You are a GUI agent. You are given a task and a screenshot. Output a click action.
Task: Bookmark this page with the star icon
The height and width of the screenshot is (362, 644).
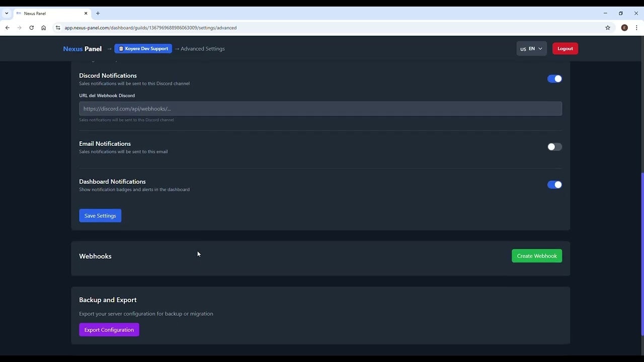[x=607, y=28]
